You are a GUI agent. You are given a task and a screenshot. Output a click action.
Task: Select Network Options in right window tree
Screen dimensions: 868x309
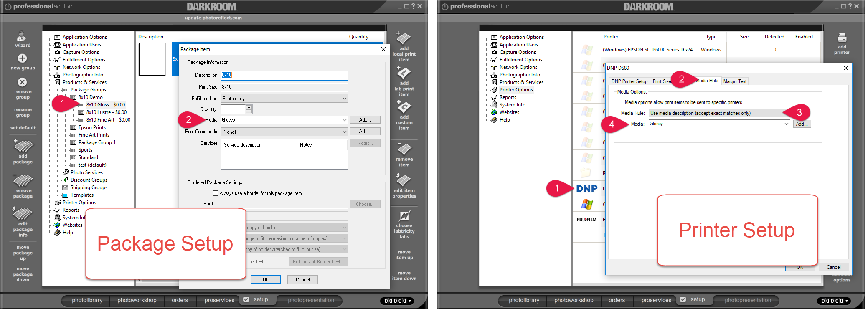(518, 67)
